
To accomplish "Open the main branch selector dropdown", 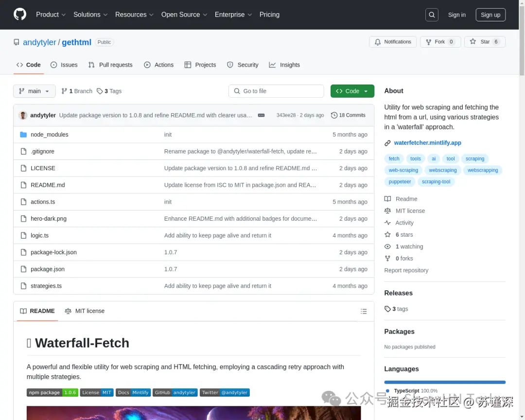I will point(35,91).
